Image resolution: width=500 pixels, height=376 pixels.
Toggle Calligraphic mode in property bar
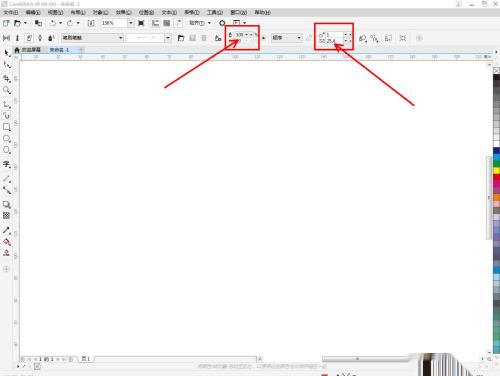[x=40, y=38]
